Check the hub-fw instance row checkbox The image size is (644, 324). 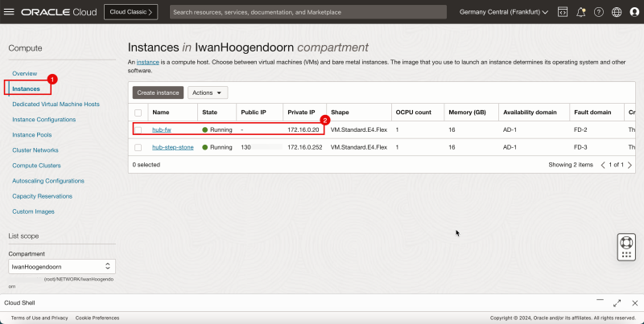pyautogui.click(x=138, y=129)
